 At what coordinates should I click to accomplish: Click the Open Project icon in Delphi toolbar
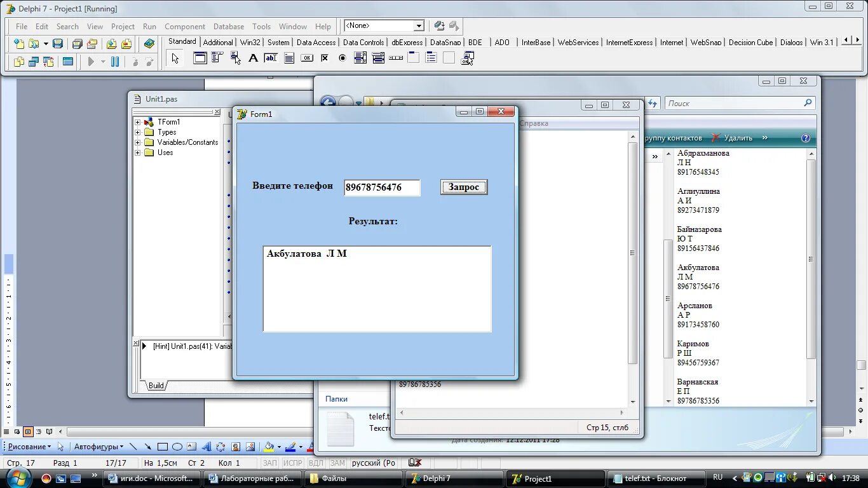(92, 44)
